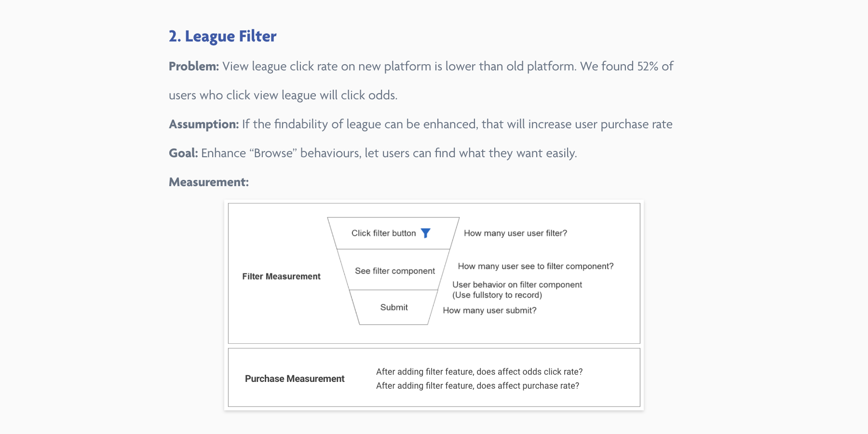
Task: Click the 'Submit' funnel stage
Action: [x=394, y=307]
